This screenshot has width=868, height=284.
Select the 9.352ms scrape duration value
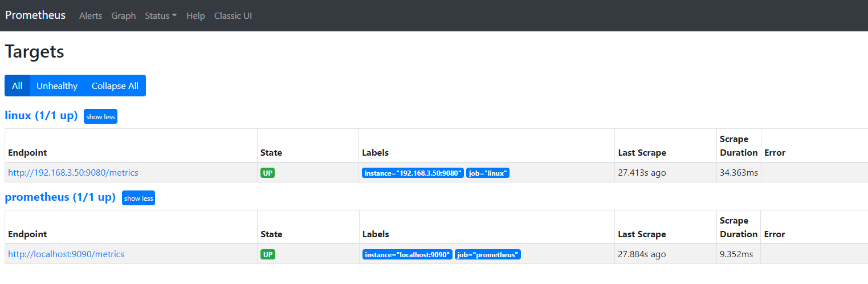click(x=736, y=254)
